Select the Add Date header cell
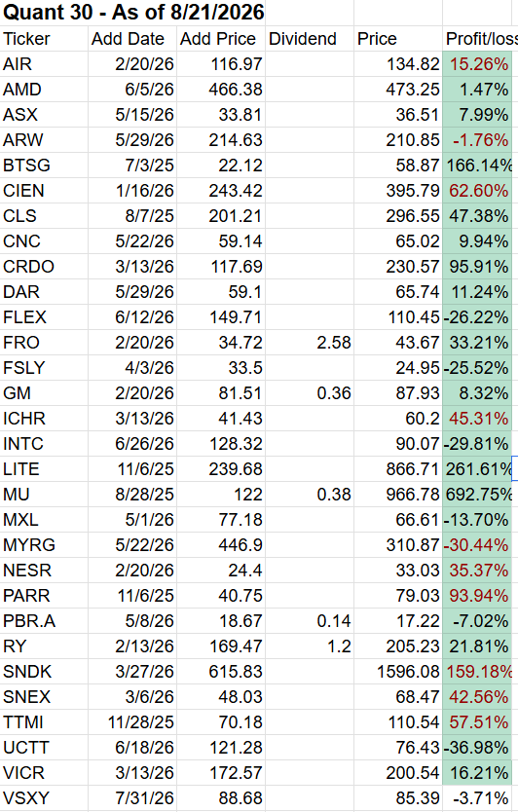Viewport: 518px width, 812px height. point(132,38)
